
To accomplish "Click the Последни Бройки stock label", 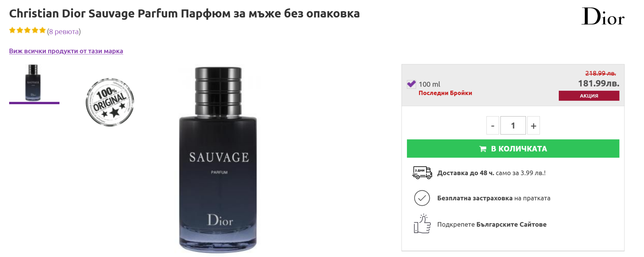I will [x=445, y=93].
